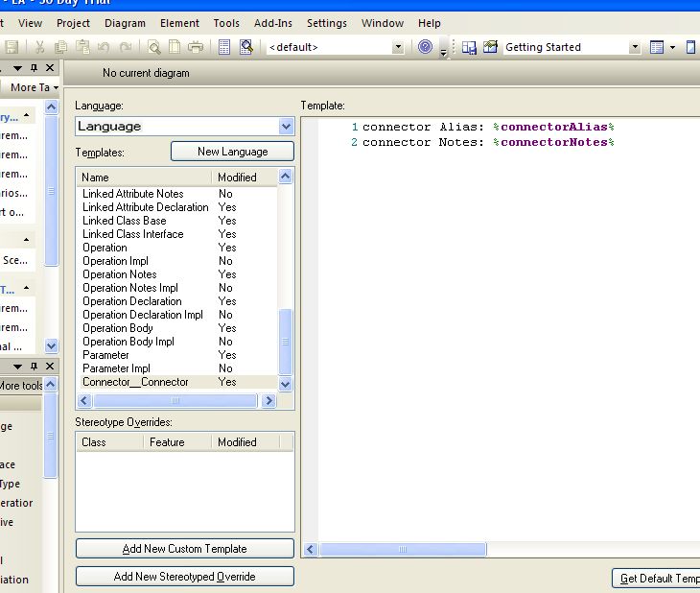Viewport: 700px width, 593px height.
Task: Open the Add-Ins menu
Action: point(273,23)
